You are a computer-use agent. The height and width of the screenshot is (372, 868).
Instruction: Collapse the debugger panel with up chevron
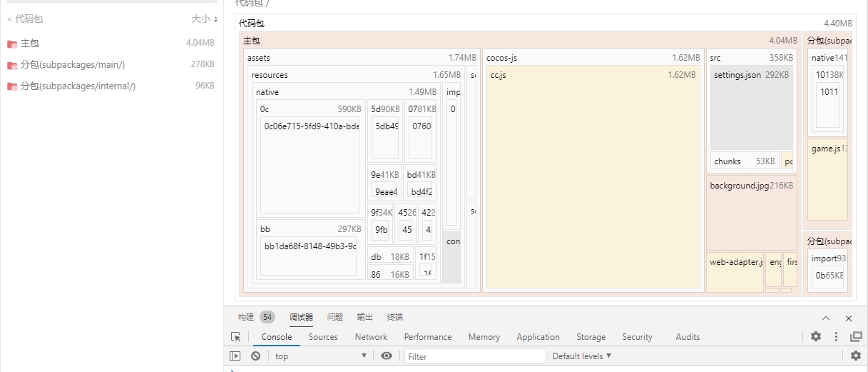[x=826, y=318]
